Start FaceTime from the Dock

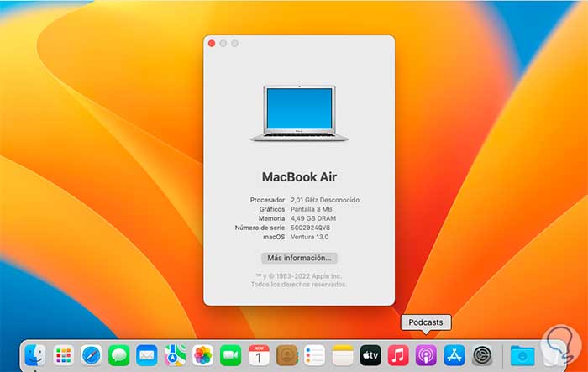(231, 354)
